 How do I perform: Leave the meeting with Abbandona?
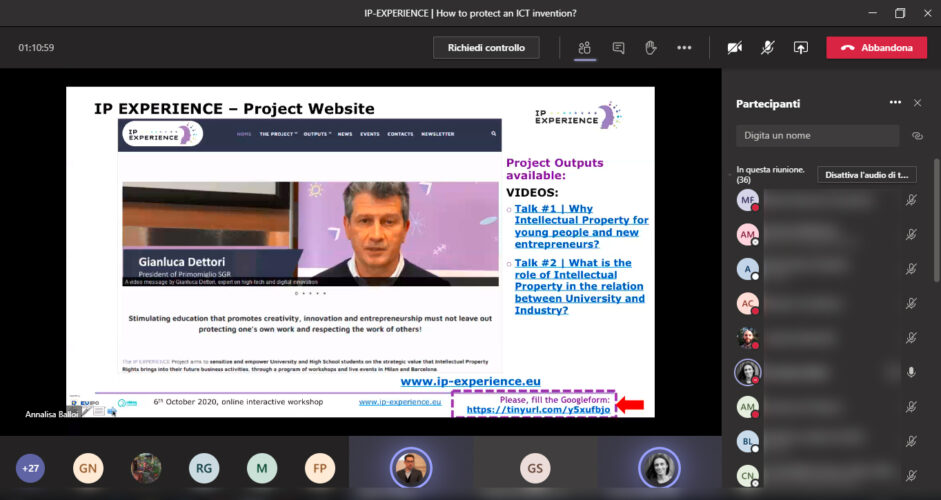click(876, 48)
